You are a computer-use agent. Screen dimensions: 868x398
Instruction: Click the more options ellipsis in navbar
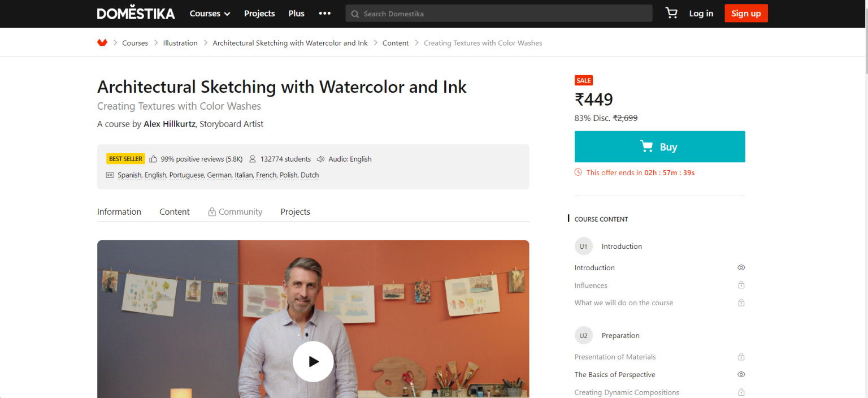[x=324, y=13]
